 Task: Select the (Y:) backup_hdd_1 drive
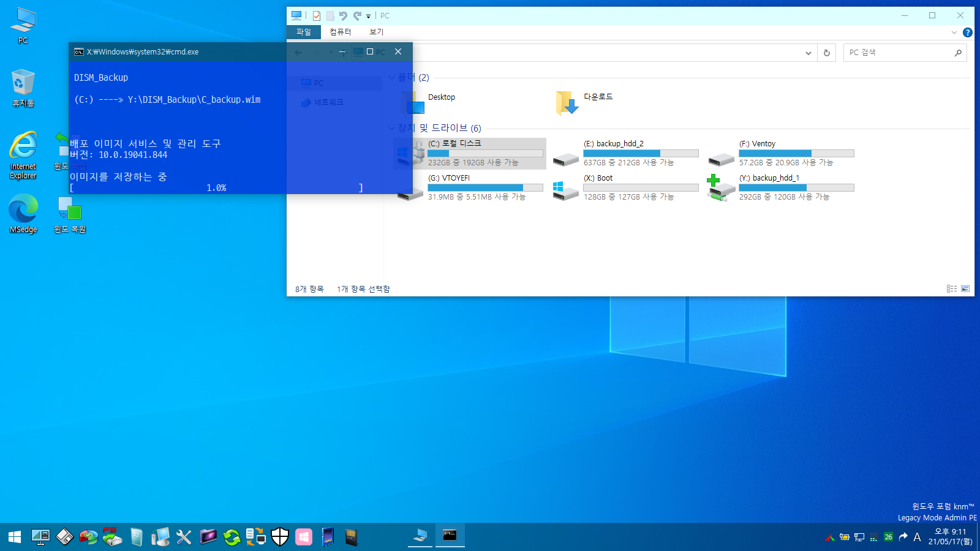click(x=781, y=188)
